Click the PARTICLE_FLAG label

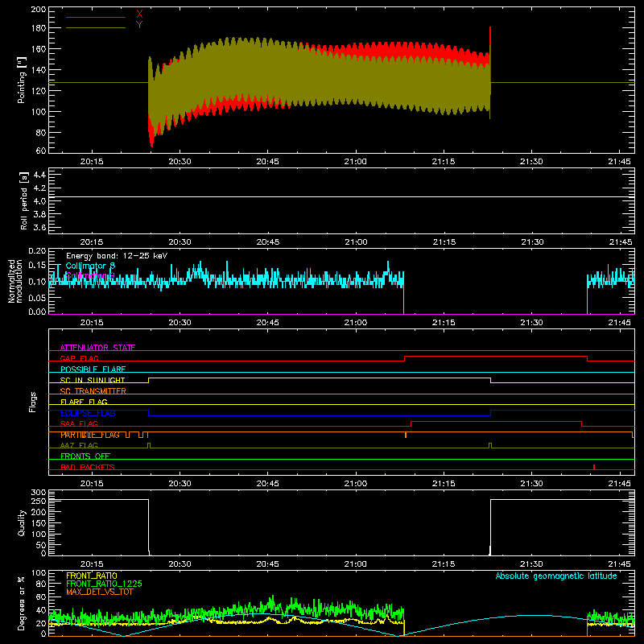(x=90, y=435)
